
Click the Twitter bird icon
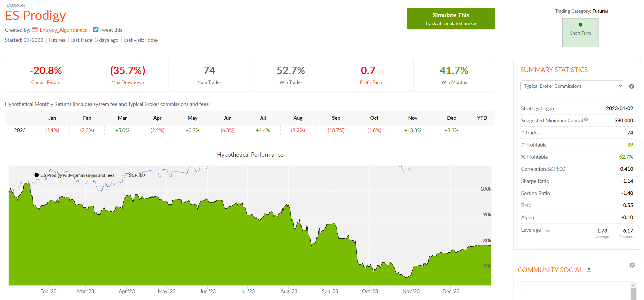[x=96, y=30]
